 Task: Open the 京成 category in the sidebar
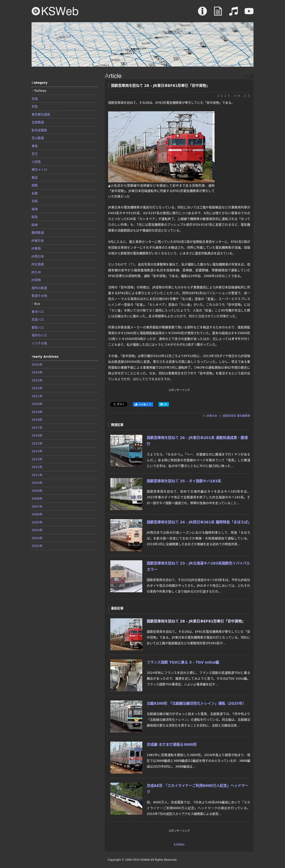35,99
